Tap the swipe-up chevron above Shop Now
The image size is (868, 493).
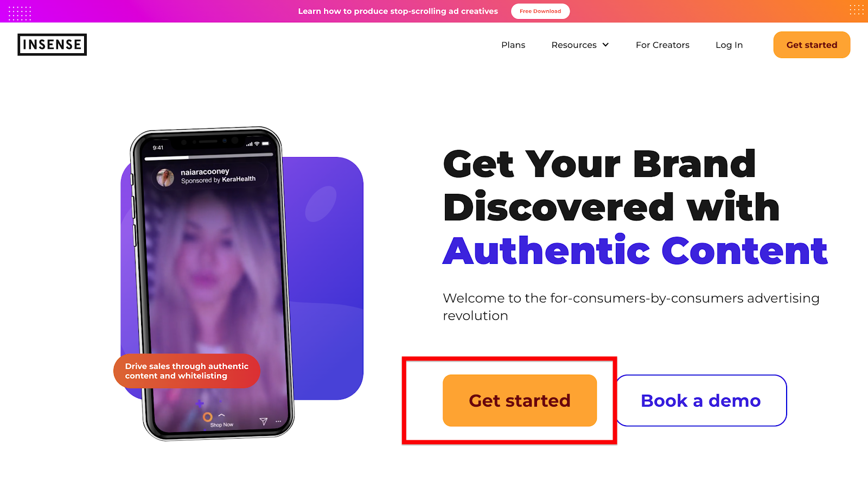point(221,415)
